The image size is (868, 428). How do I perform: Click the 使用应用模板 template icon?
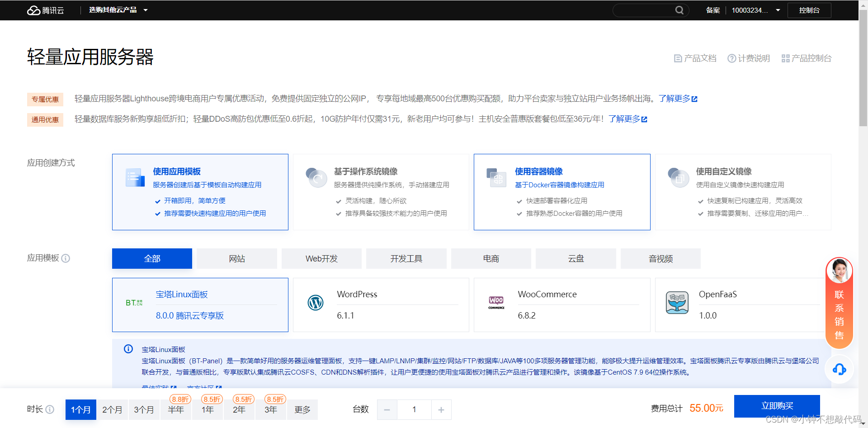[x=135, y=178]
